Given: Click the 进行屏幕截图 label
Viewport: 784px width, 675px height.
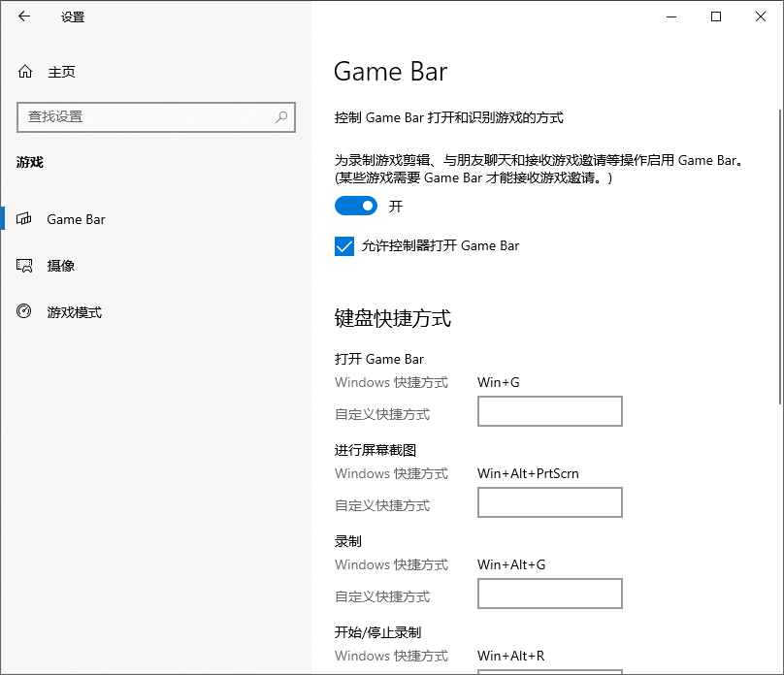Looking at the screenshot, I should 376,450.
